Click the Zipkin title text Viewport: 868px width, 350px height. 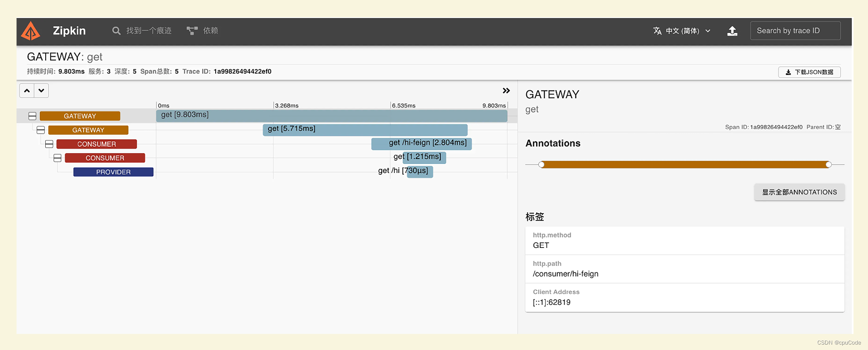69,31
